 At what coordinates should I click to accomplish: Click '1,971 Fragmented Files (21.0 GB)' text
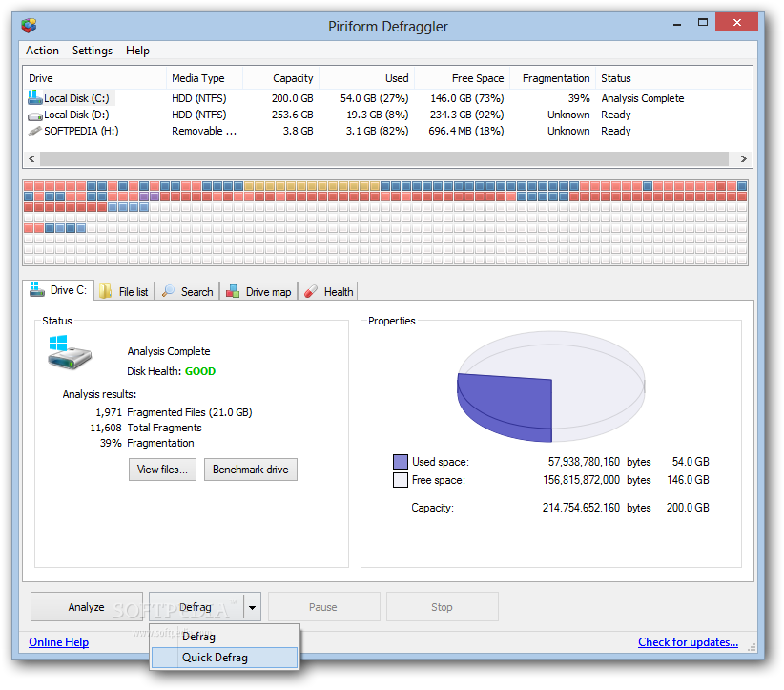[174, 412]
